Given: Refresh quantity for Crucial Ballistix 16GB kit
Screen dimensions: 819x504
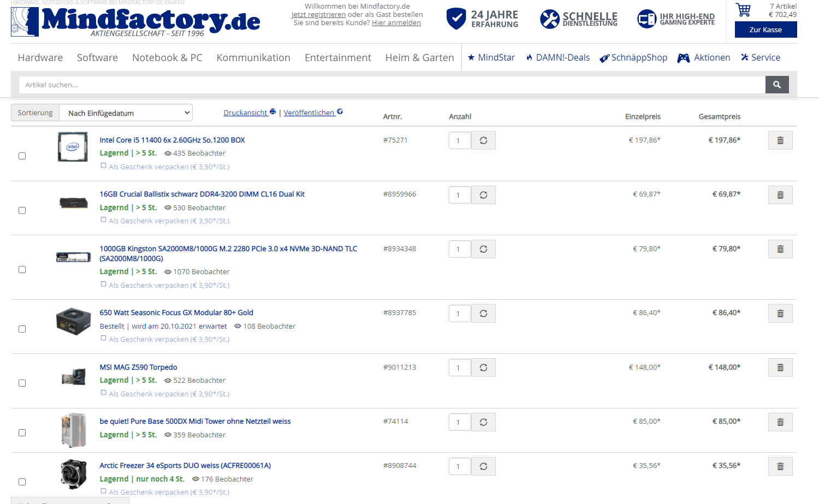Looking at the screenshot, I should tap(483, 195).
